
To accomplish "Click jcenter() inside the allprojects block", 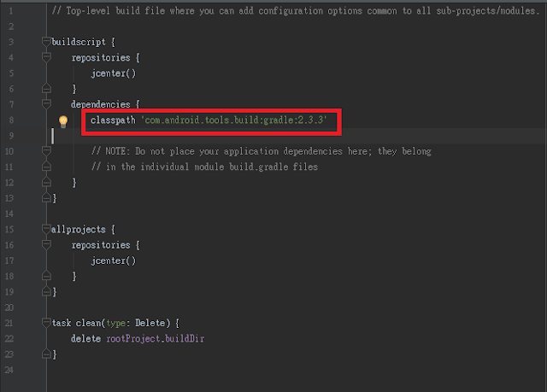I will [114, 260].
